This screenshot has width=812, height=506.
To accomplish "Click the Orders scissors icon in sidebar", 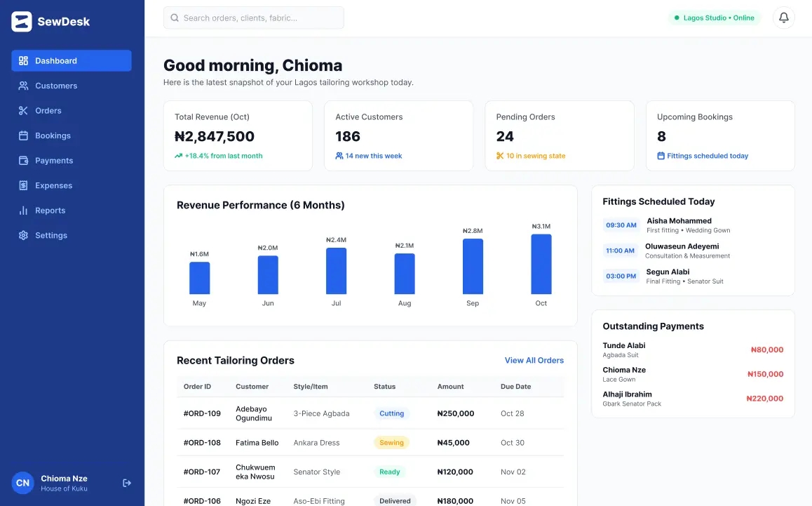I will pyautogui.click(x=23, y=110).
